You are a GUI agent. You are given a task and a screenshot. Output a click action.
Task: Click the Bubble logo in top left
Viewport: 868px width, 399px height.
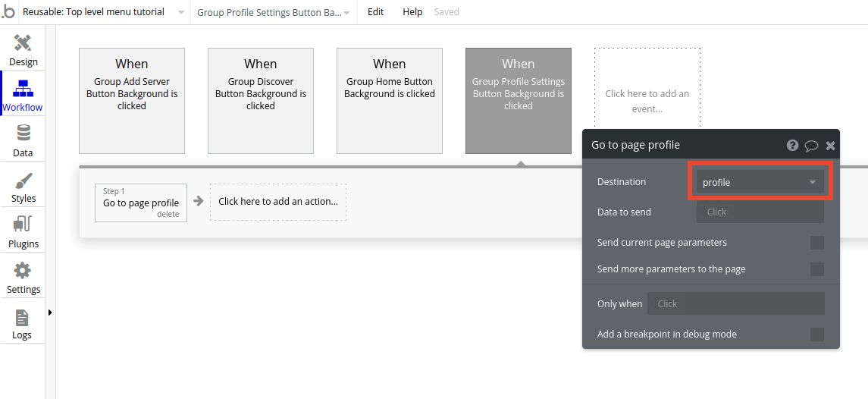(8, 12)
